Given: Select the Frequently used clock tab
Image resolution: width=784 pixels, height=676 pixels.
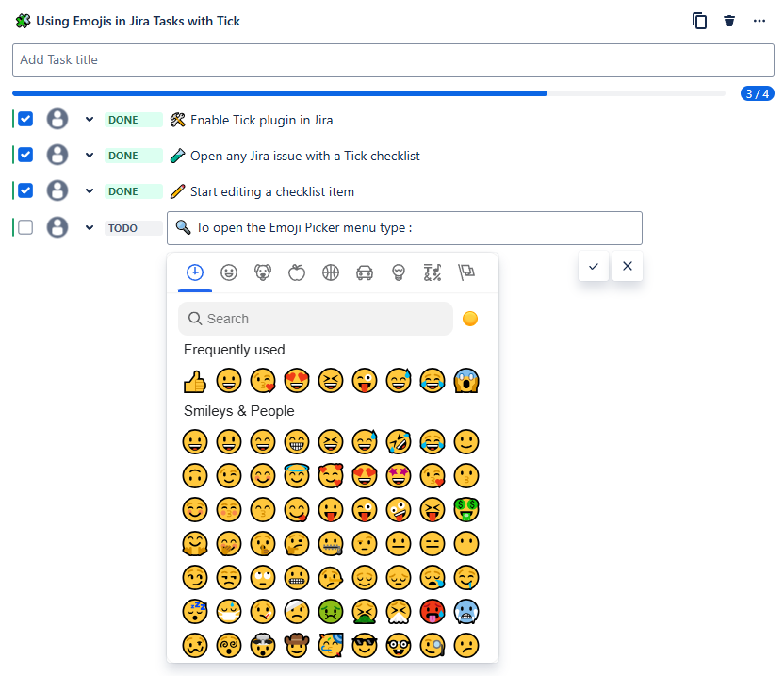Looking at the screenshot, I should click(195, 272).
